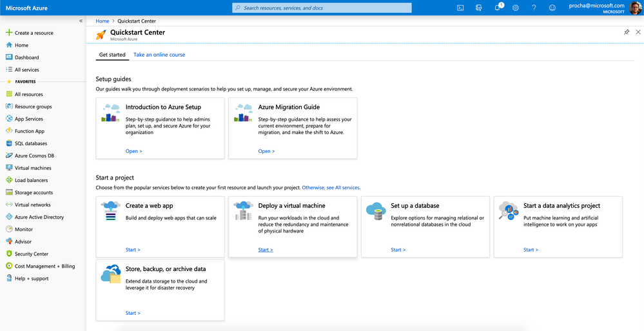Click the Cost Management + Billing icon
The width and height of the screenshot is (644, 331).
8,266
